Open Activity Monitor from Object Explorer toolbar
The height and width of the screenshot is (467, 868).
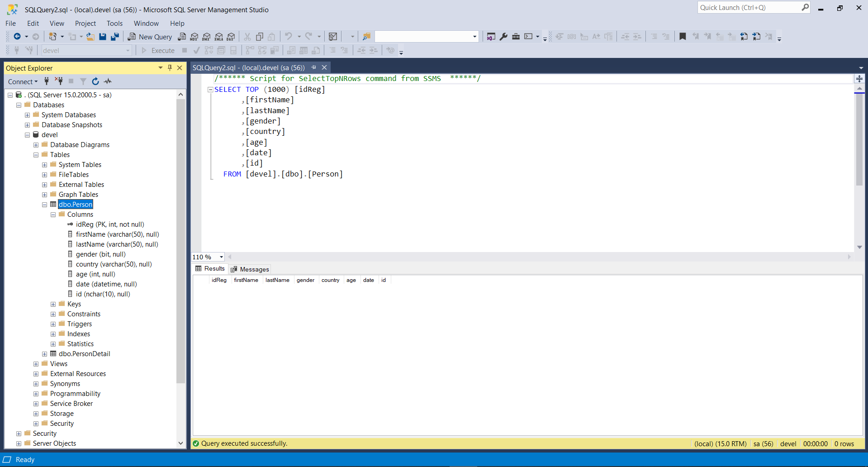coord(108,81)
